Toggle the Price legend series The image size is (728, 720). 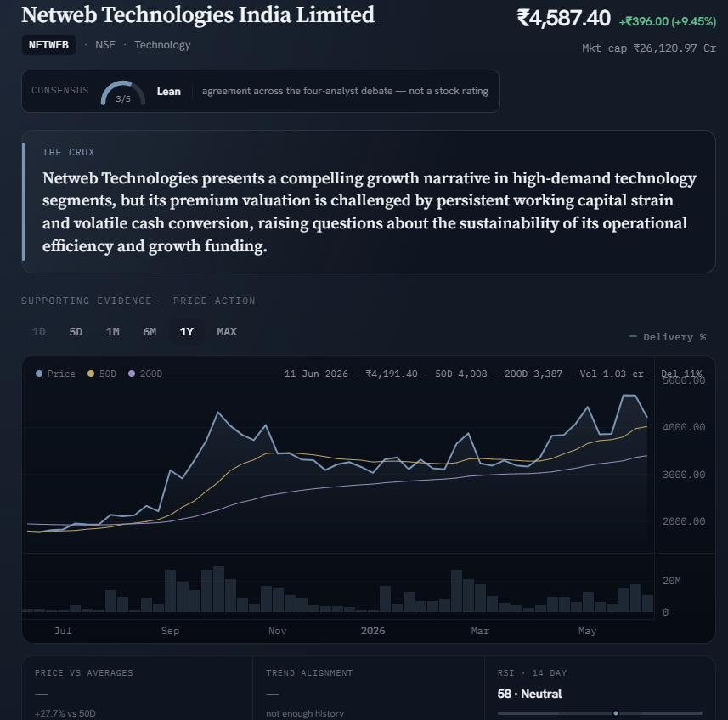click(x=55, y=374)
